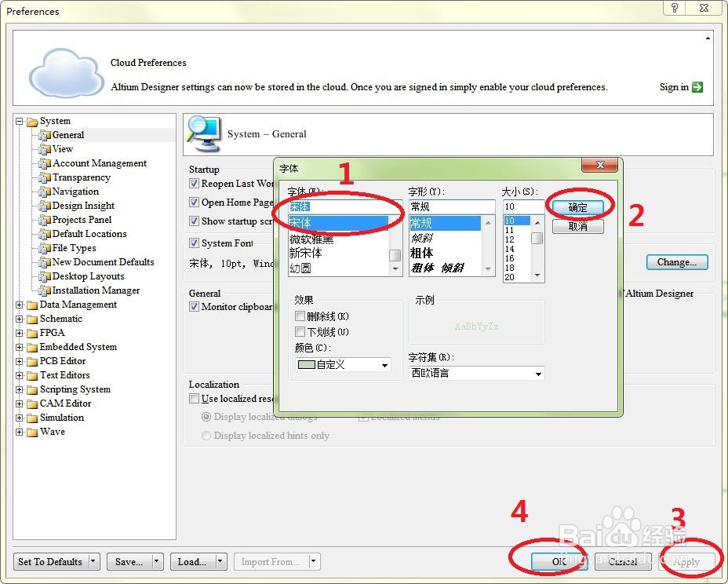
Task: Click the Schematic folder icon
Action: [x=32, y=319]
